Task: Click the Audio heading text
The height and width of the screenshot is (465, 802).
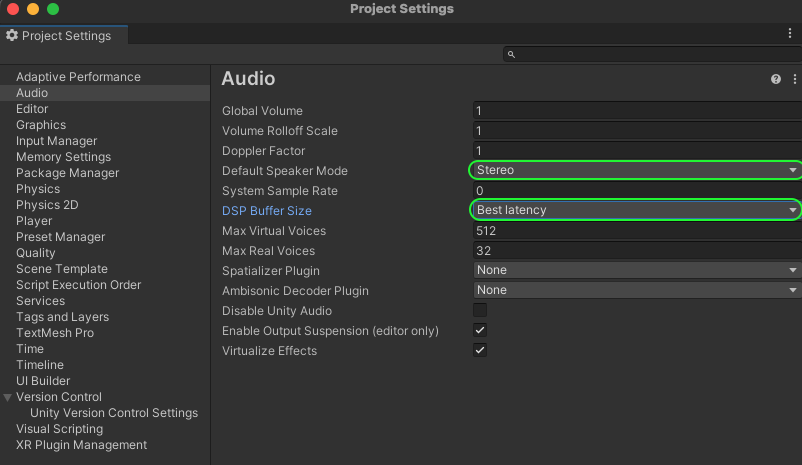Action: click(x=248, y=79)
